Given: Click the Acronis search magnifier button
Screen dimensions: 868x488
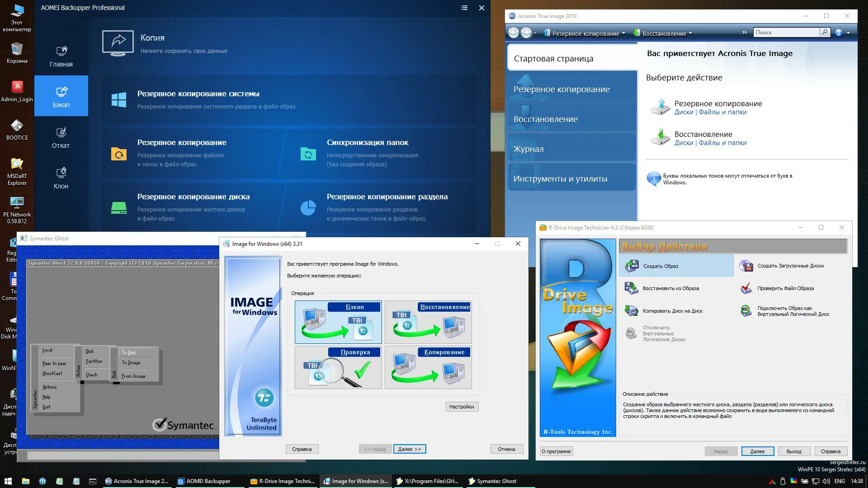Looking at the screenshot, I should tap(825, 32).
